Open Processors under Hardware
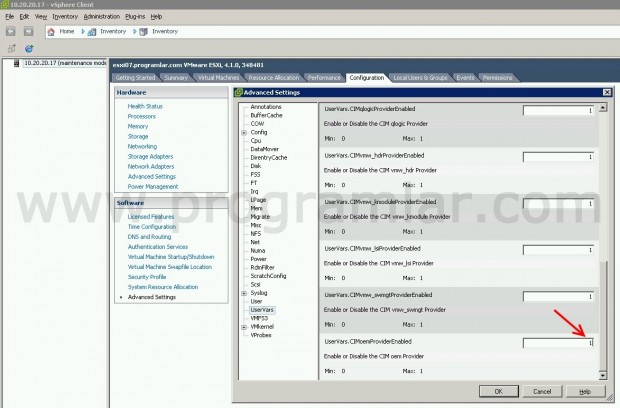620x408 pixels. [x=142, y=117]
